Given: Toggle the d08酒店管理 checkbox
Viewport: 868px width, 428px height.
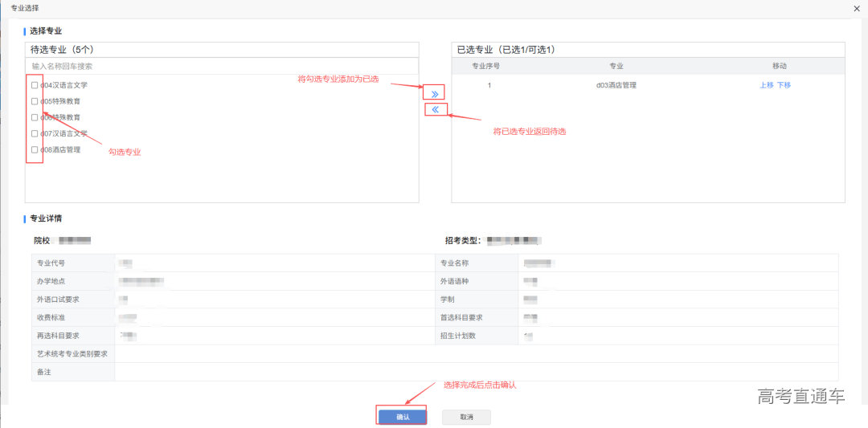Looking at the screenshot, I should (x=34, y=149).
